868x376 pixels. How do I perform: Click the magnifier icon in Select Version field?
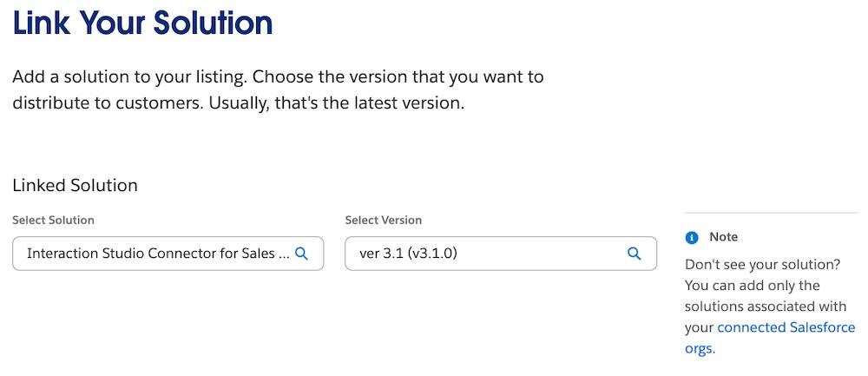(634, 254)
